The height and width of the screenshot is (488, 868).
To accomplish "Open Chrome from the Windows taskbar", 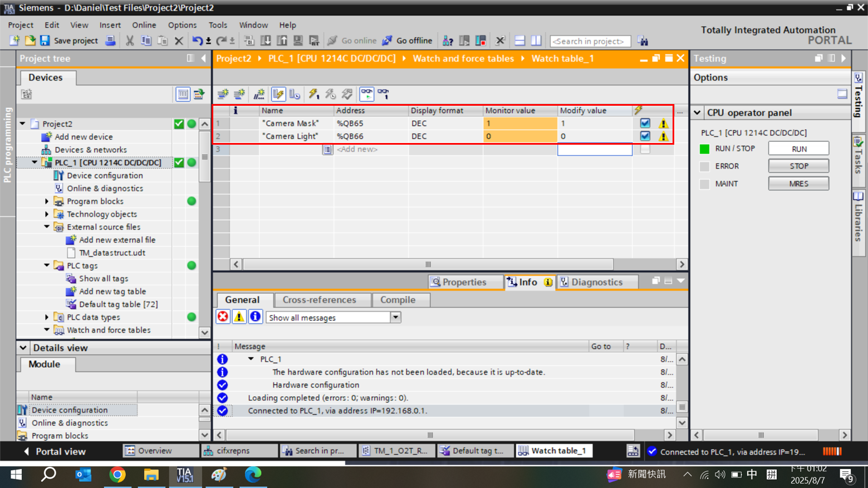I will tap(117, 475).
